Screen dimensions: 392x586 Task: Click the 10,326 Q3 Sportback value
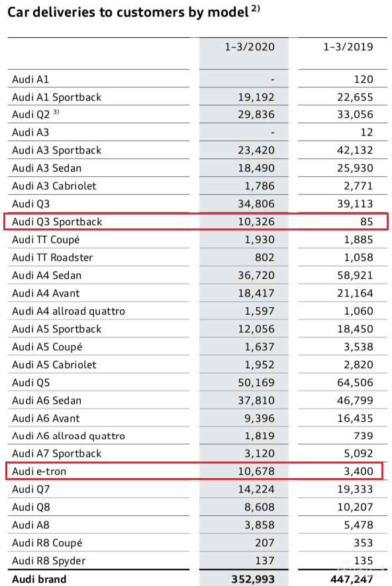coord(256,222)
